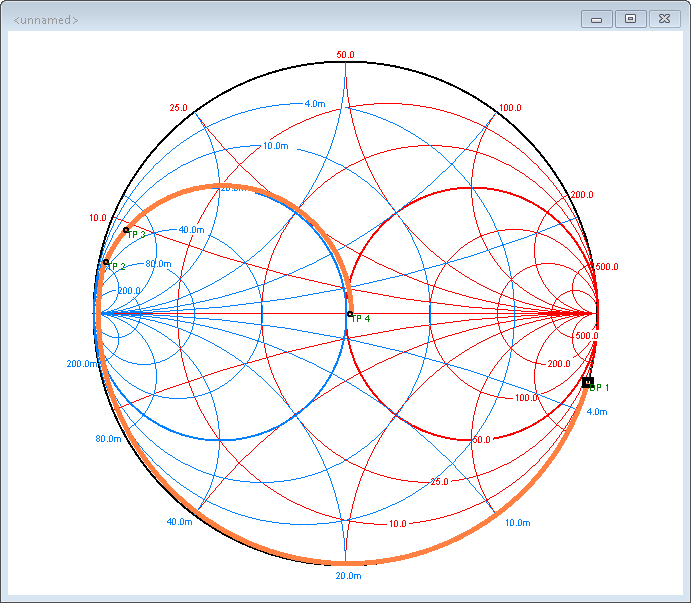Pick the TP 3 data point marker
Screen dimensions: 691x603
tap(126, 230)
